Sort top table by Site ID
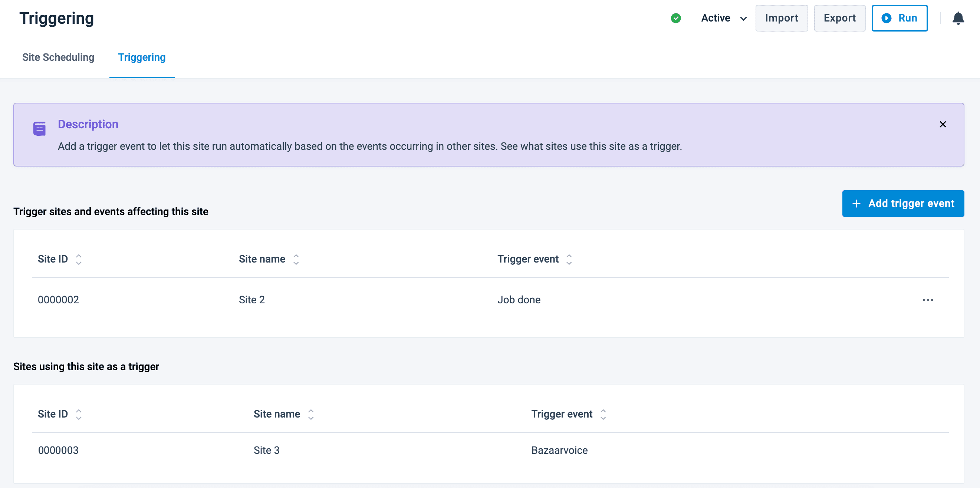This screenshot has height=488, width=980. click(x=78, y=260)
